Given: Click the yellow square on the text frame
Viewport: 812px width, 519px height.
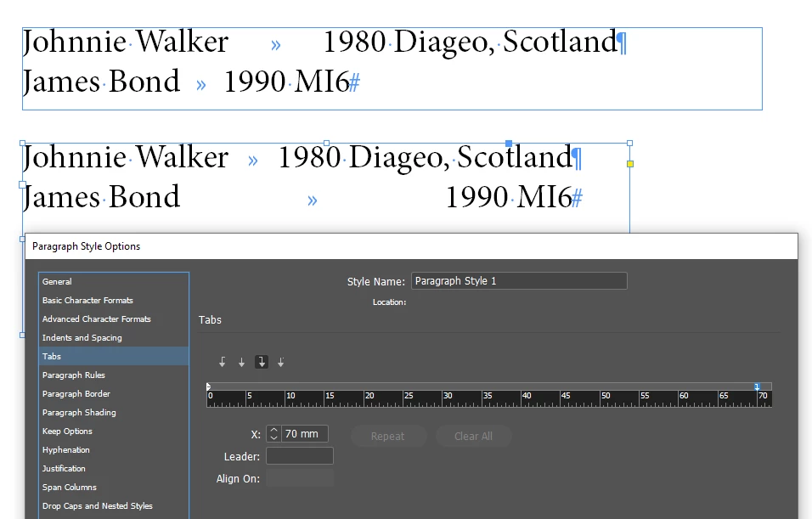Looking at the screenshot, I should (x=630, y=164).
